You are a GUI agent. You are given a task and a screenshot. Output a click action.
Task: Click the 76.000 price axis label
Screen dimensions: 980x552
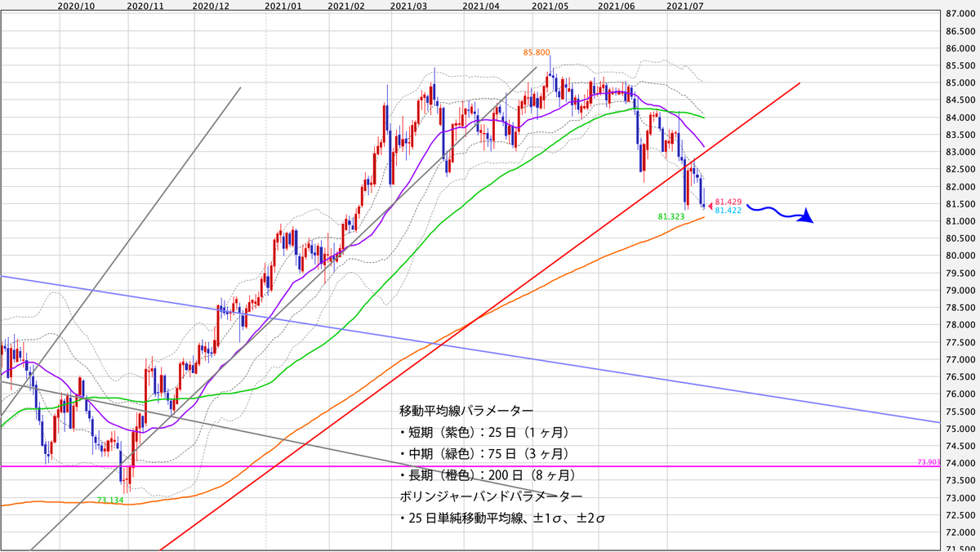[962, 394]
